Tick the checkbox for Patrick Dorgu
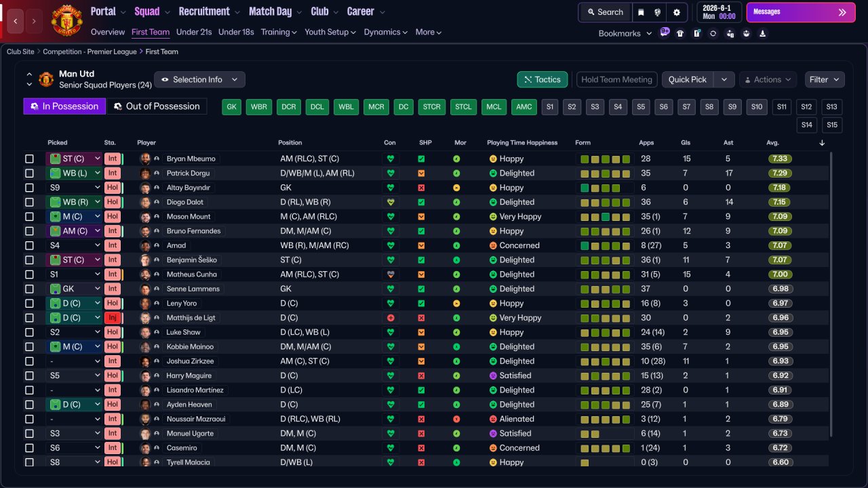 point(29,174)
